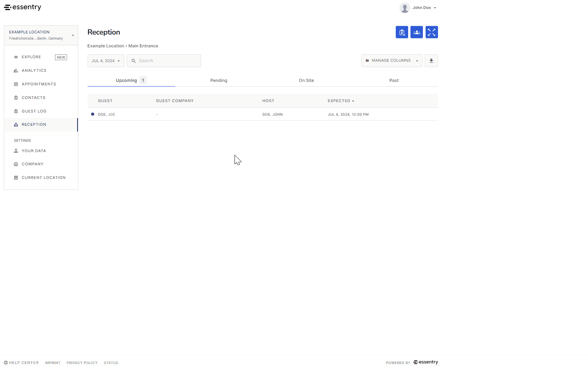Go to Appointments page

click(39, 84)
